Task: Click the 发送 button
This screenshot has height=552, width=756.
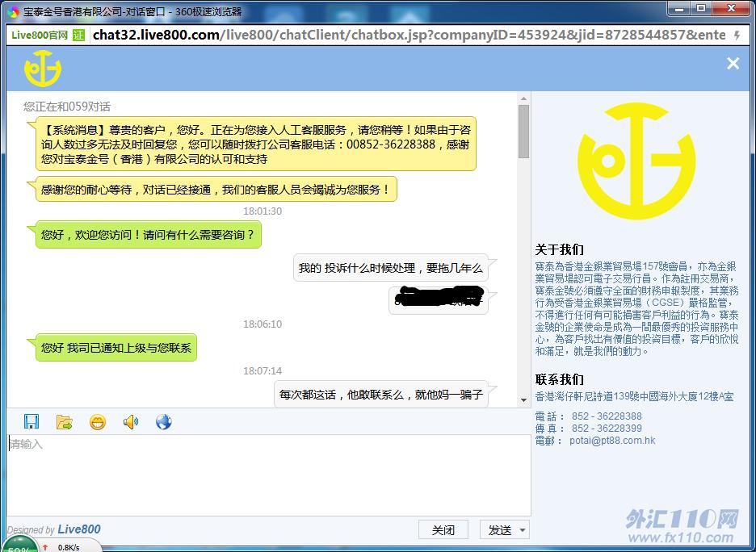Action: (x=499, y=530)
